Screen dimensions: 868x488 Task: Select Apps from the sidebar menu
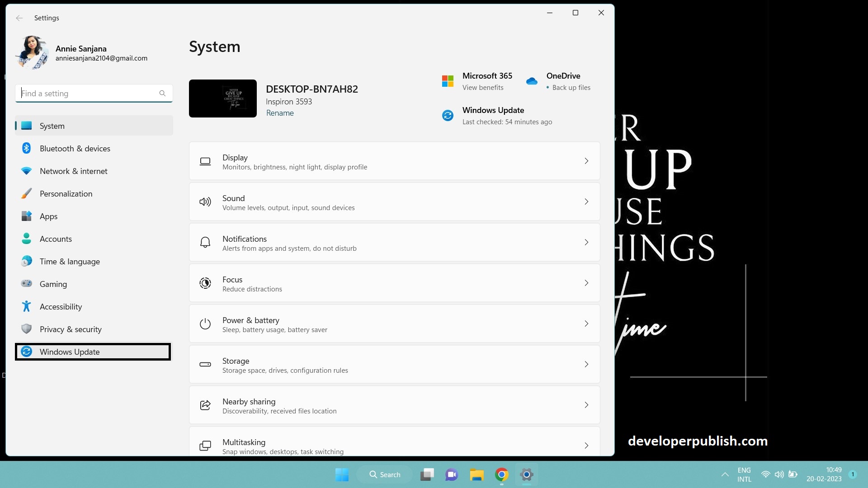[48, 216]
